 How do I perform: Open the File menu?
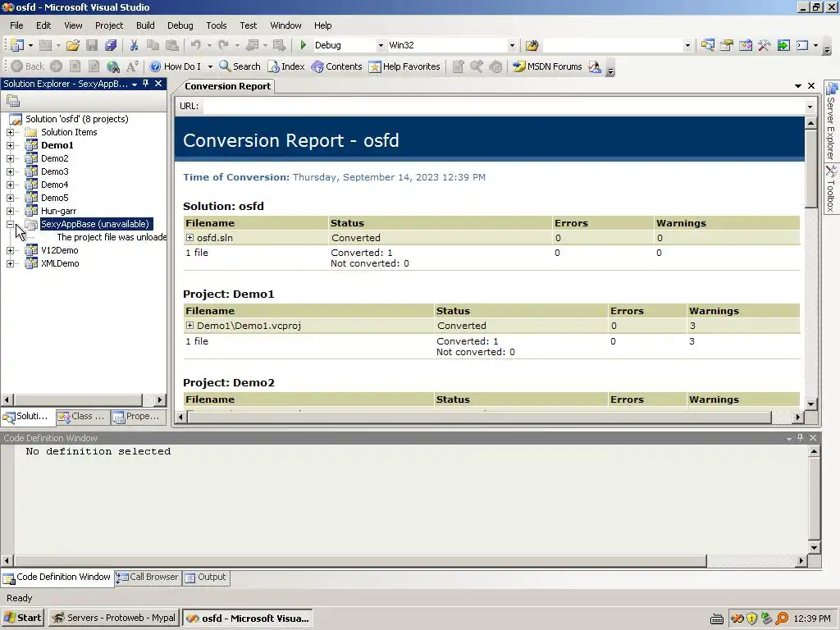[x=16, y=25]
